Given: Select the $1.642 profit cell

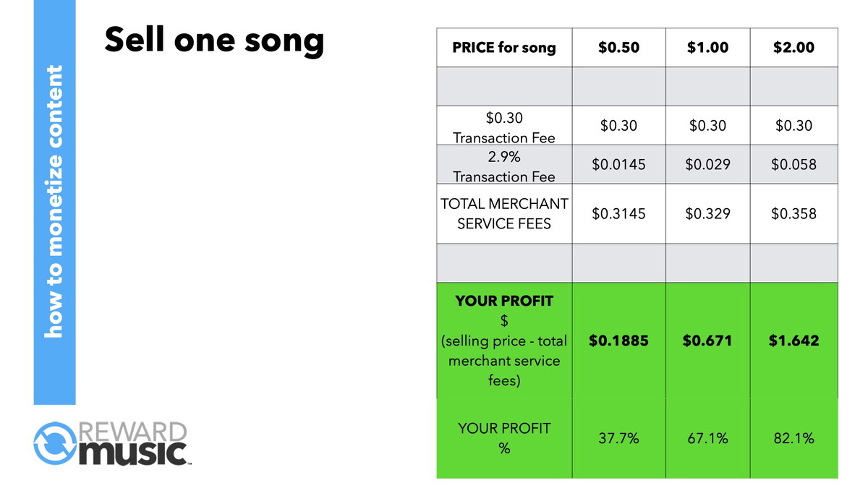Looking at the screenshot, I should pos(793,340).
